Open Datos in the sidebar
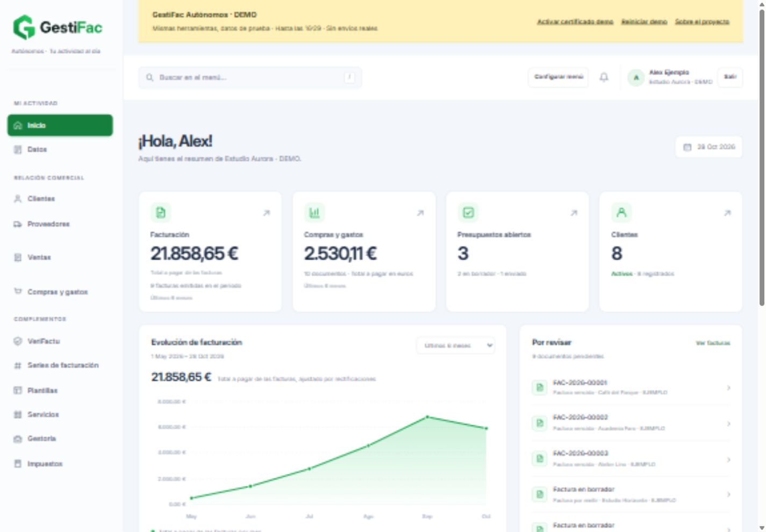 coord(60,149)
